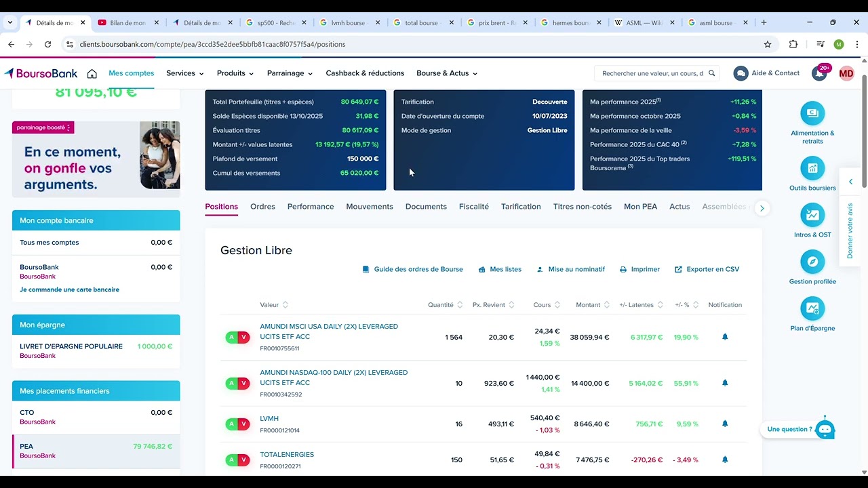Go back to previous page
The width and height of the screenshot is (868, 488).
(11, 44)
